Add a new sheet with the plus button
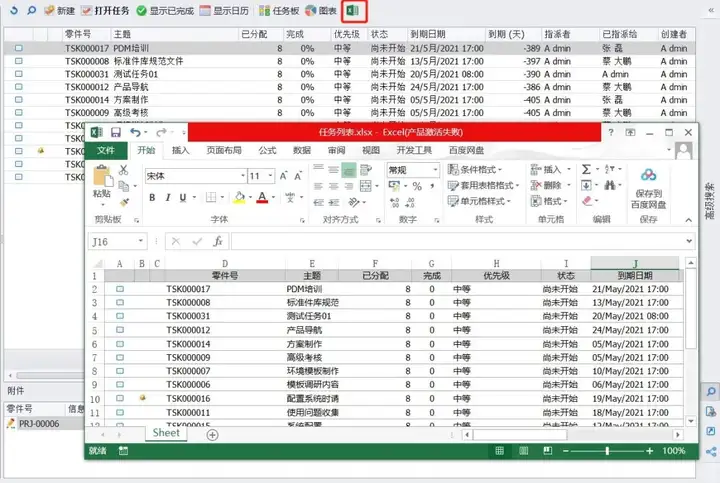Viewport: 720px width, 483px height. [x=213, y=435]
